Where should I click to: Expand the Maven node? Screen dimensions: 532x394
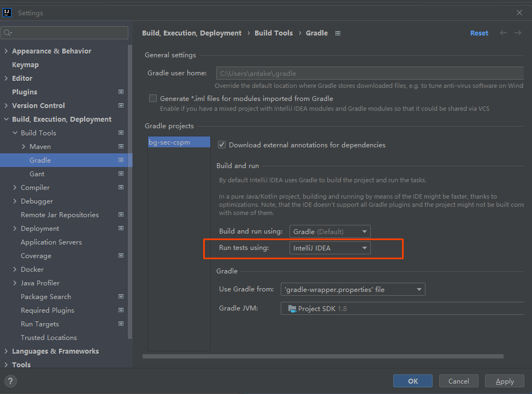pos(23,146)
